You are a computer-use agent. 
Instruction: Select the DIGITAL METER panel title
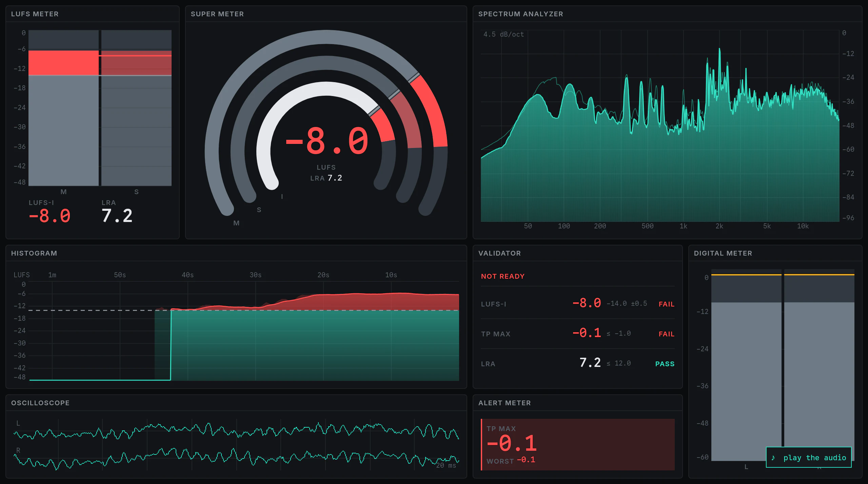click(723, 253)
